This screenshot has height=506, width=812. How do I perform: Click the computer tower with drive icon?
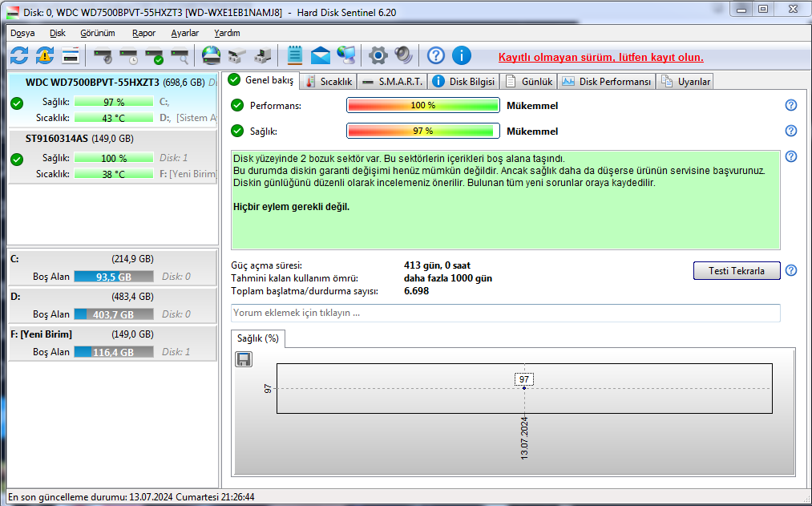(263, 55)
